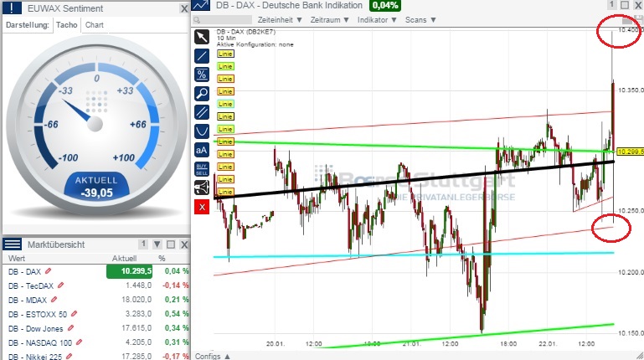Click the 0,04% change badge in chart title
This screenshot has height=360, width=644.
pyautogui.click(x=385, y=5)
